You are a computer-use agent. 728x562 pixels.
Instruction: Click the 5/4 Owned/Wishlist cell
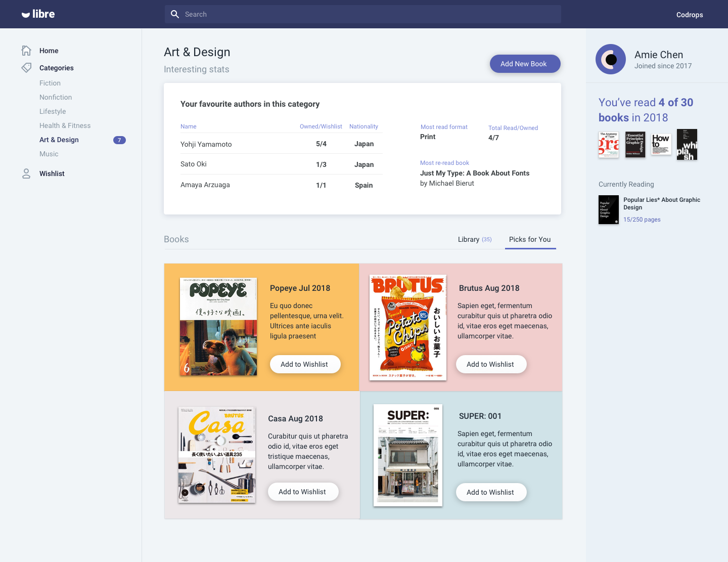[x=321, y=144]
